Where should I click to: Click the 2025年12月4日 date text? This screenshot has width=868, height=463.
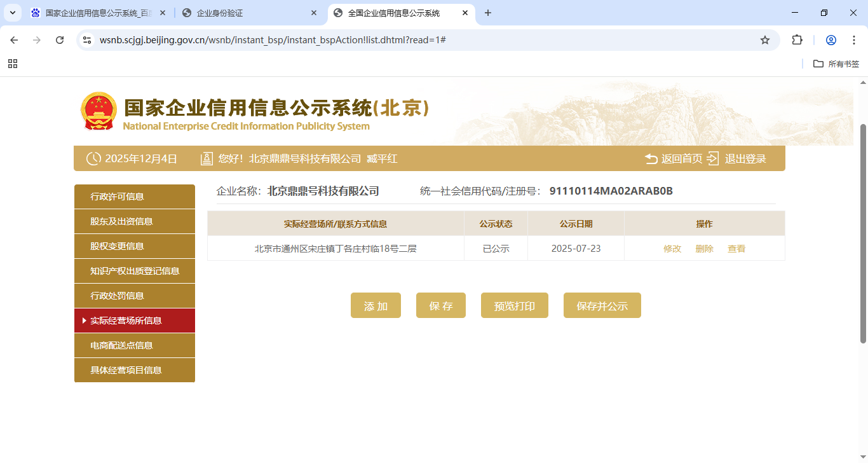(x=141, y=159)
